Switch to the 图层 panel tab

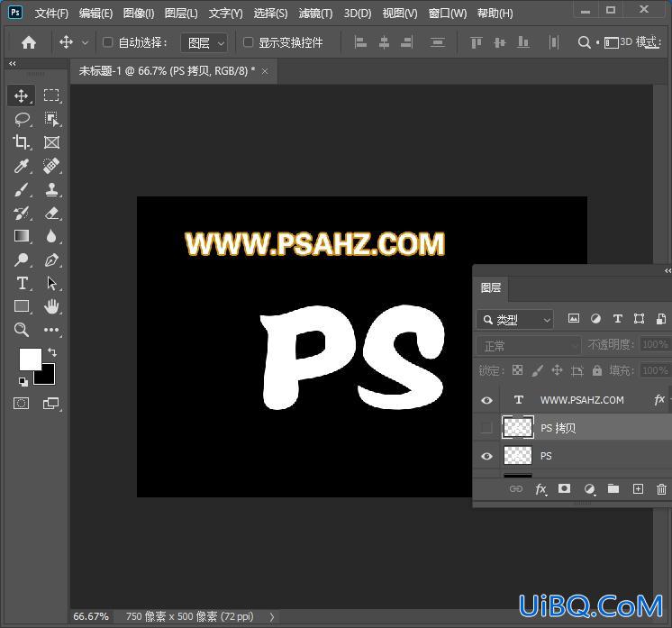coord(491,287)
